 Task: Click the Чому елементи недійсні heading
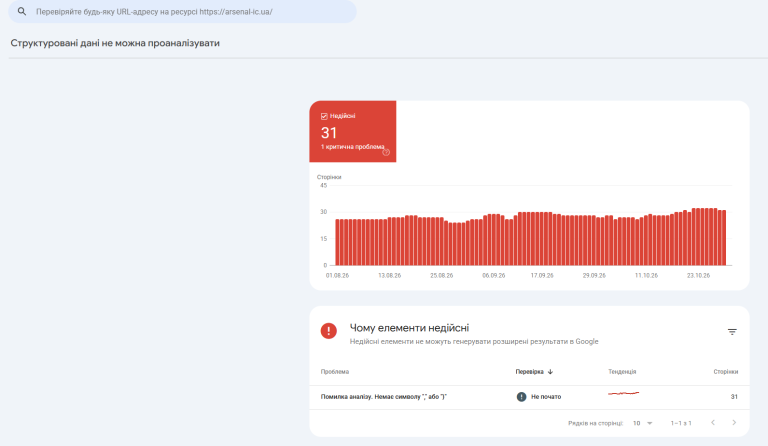click(x=409, y=328)
